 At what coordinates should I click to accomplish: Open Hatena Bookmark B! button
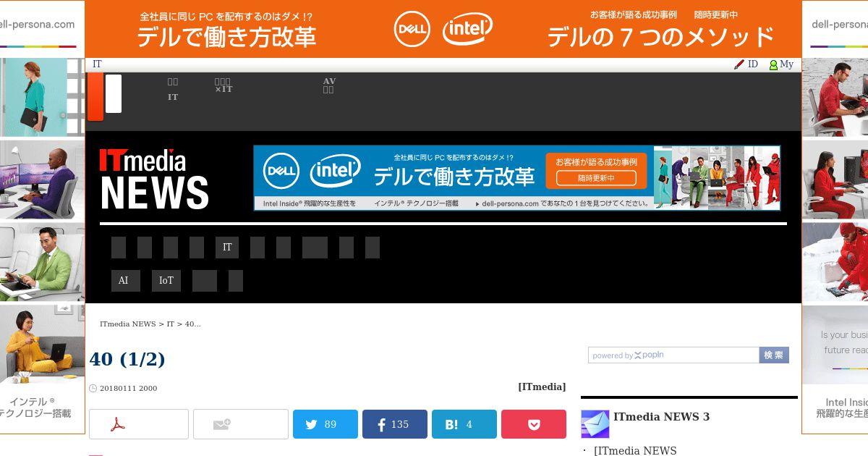coord(464,424)
